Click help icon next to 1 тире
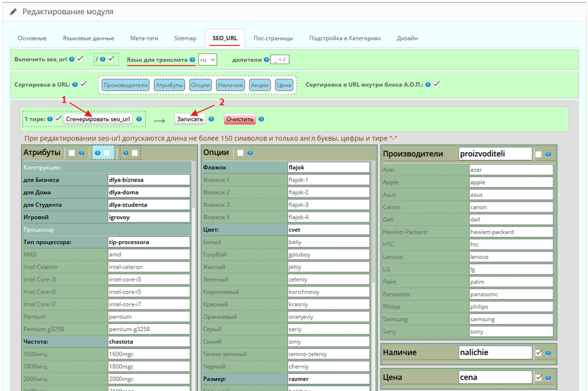The height and width of the screenshot is (391, 588). pyautogui.click(x=49, y=119)
